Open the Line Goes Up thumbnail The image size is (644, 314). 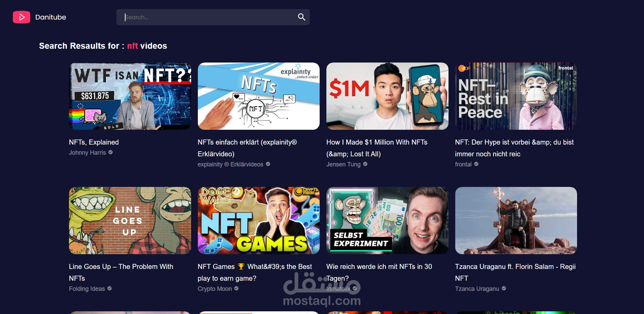pyautogui.click(x=130, y=221)
